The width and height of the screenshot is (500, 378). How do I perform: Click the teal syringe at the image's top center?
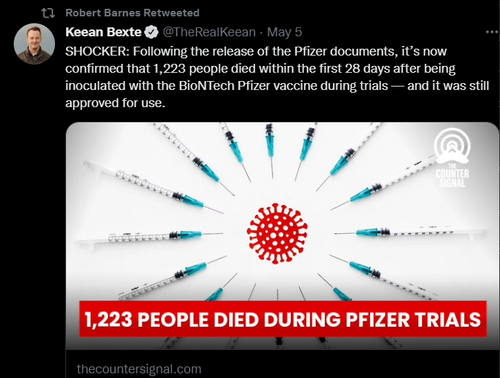click(x=270, y=150)
